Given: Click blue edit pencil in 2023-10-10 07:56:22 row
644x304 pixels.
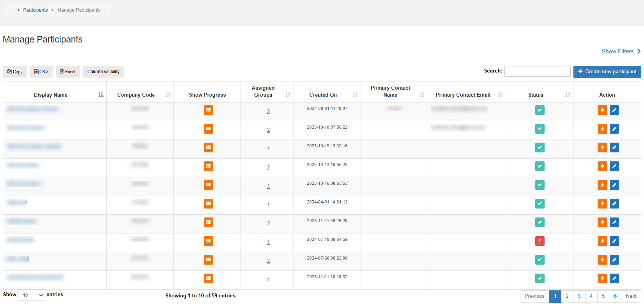Looking at the screenshot, I should click(614, 129).
